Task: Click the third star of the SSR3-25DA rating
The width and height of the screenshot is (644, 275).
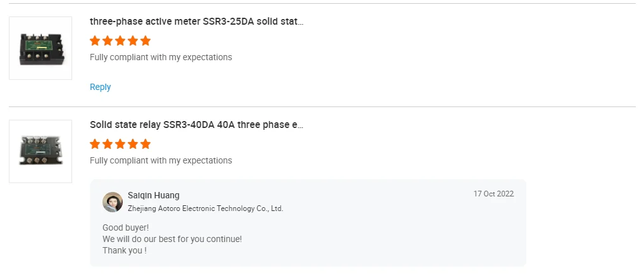Action: point(120,41)
